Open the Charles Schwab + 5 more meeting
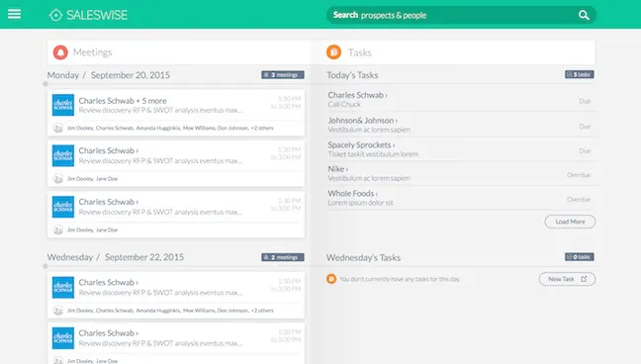This screenshot has width=641, height=364. click(176, 113)
